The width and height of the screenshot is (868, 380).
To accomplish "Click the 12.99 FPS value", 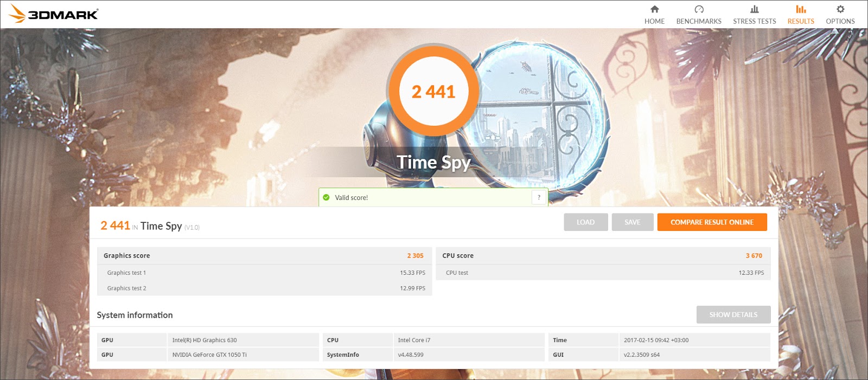I will pos(412,288).
